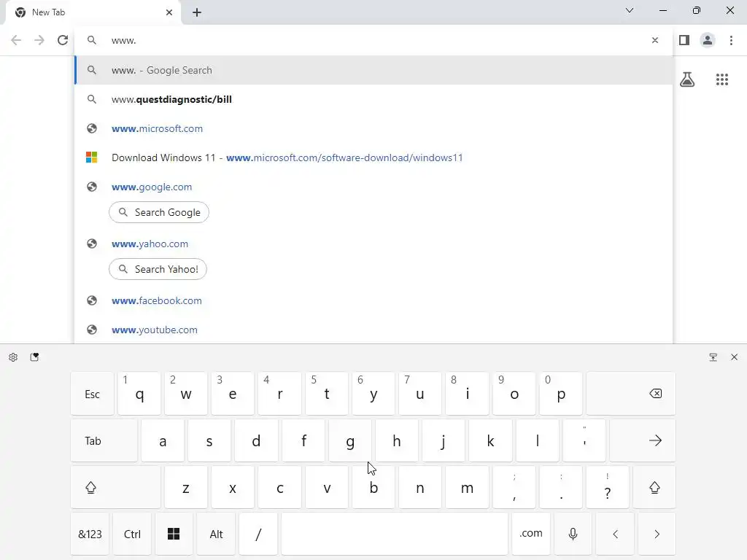Close the touch keyboard
The width and height of the screenshot is (747, 560).
tap(734, 357)
